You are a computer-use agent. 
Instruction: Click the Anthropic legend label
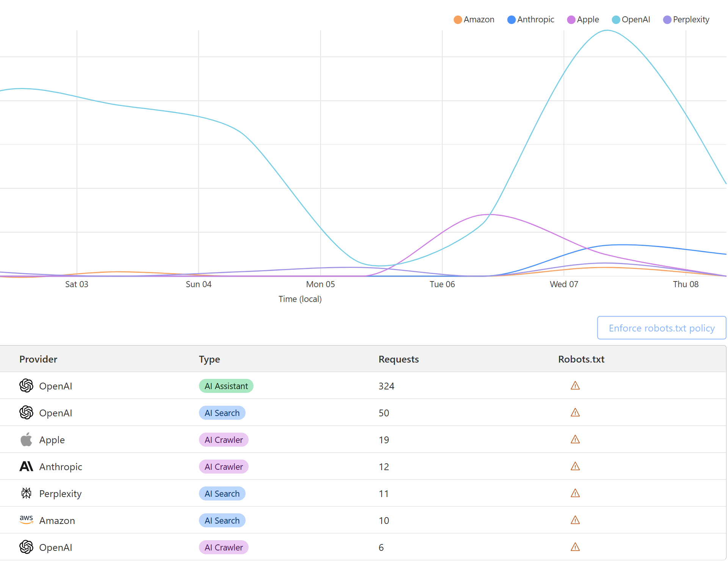(535, 20)
